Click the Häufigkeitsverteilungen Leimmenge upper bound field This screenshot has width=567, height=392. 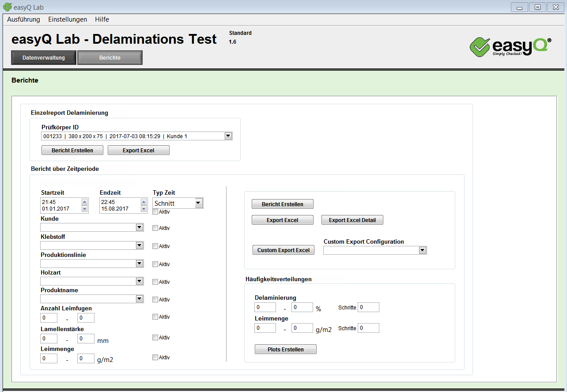302,328
